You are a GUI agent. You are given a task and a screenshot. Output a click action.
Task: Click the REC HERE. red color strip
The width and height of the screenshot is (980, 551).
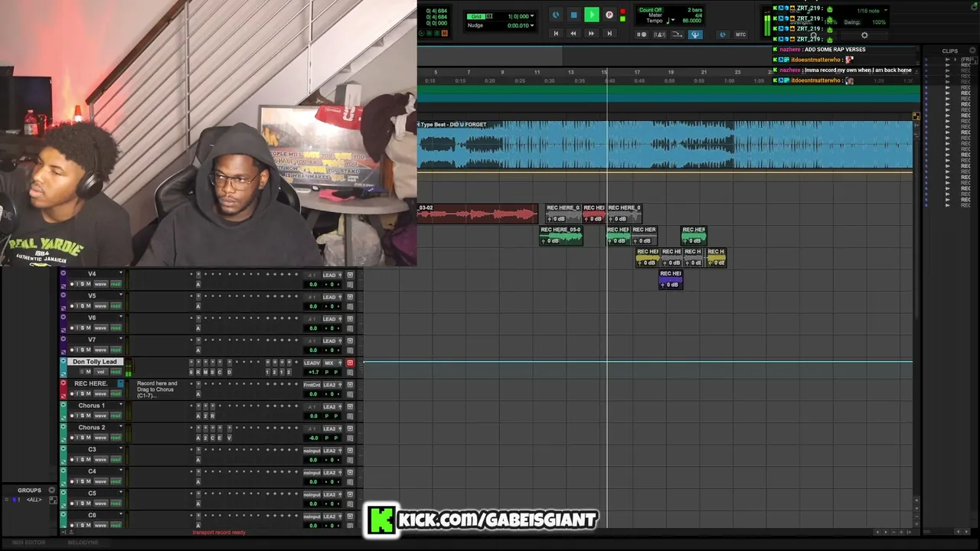[64, 390]
